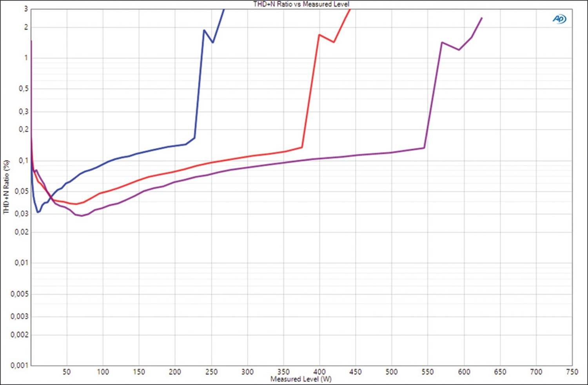The height and width of the screenshot is (385, 588).
Task: Click the y-axis tick label 0,1
Action: [24, 161]
